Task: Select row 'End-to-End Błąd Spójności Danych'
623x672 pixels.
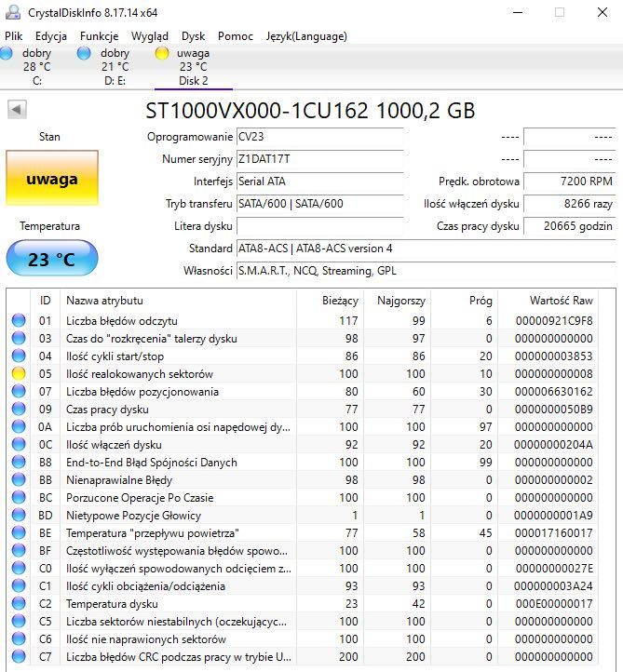Action: click(303, 462)
